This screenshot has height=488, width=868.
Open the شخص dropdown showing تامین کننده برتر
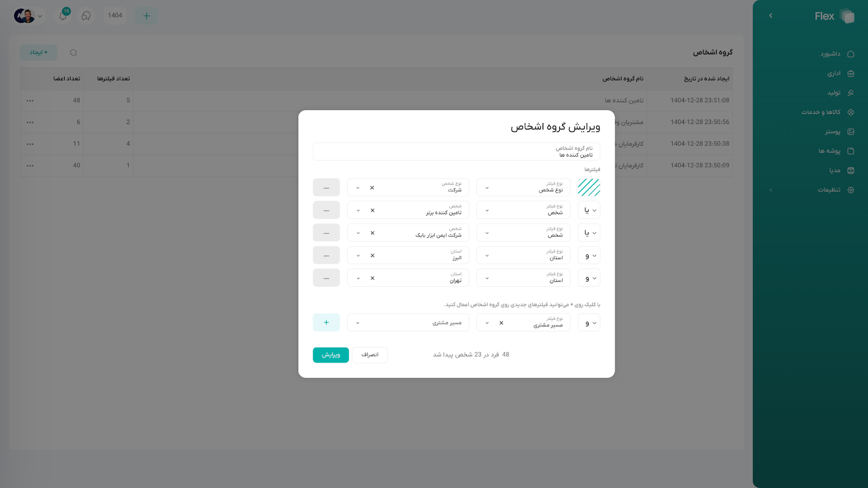408,210
